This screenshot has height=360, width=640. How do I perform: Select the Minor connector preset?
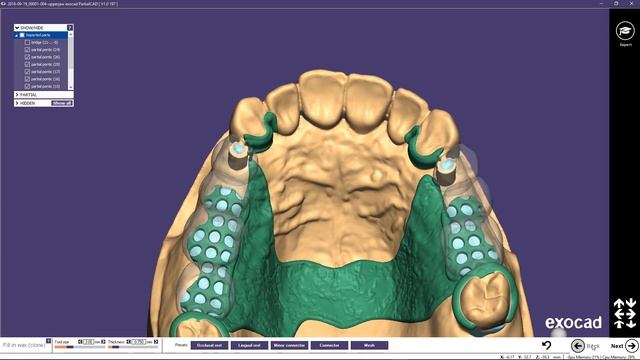[289, 345]
